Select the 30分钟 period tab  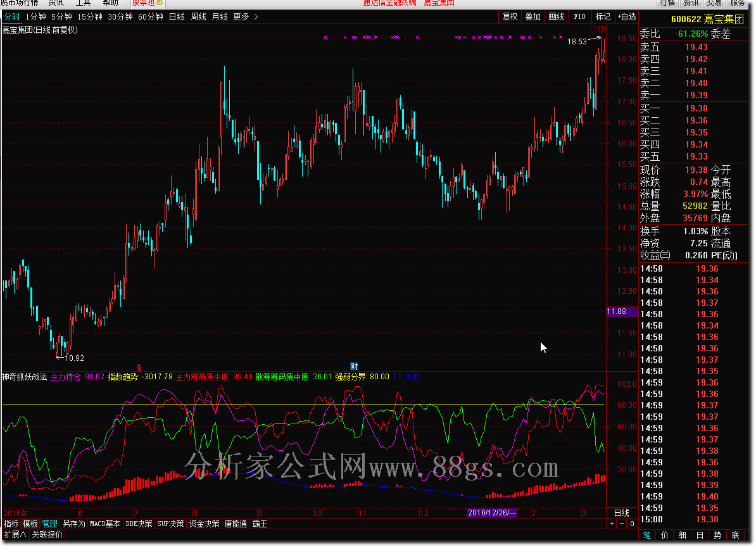click(x=120, y=17)
